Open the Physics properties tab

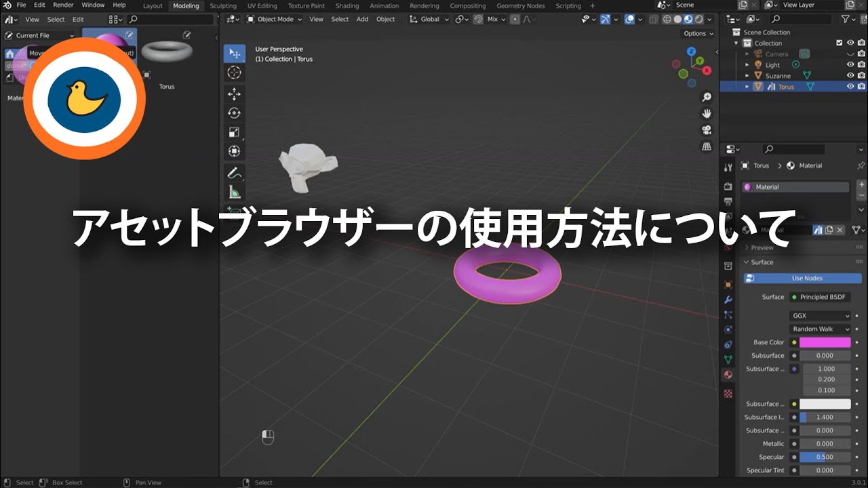coord(728,329)
